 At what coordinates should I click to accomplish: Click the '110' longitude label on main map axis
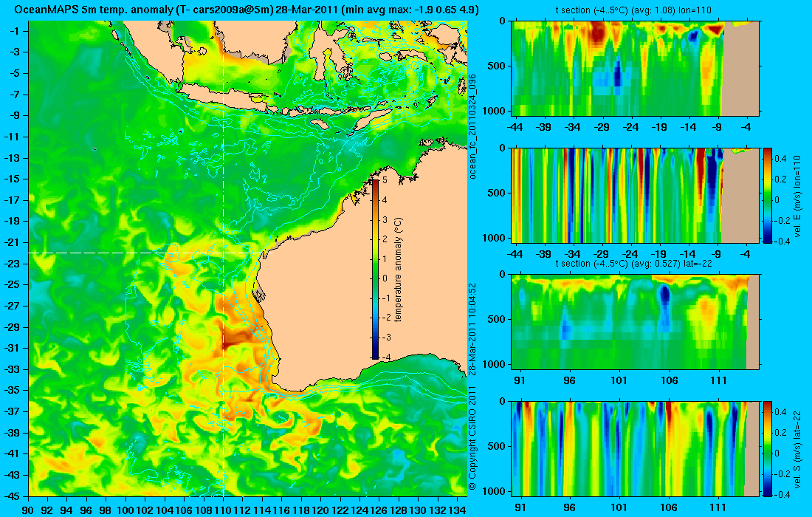coord(223,510)
